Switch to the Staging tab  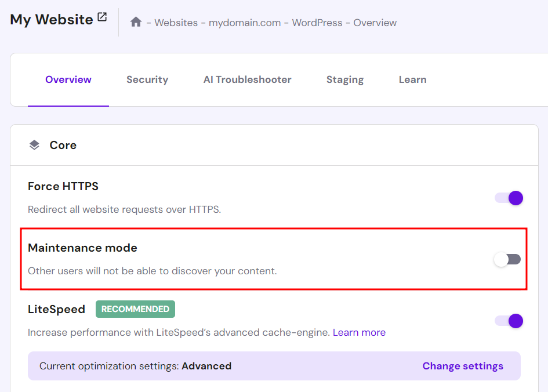[345, 79]
